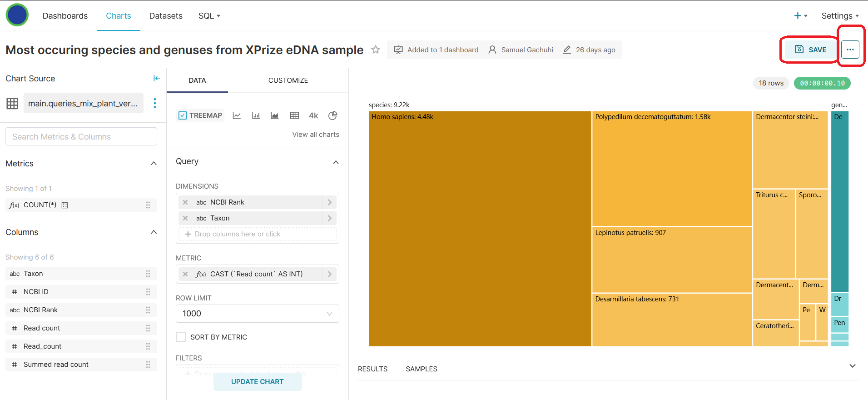The image size is (868, 400).
Task: Click the Read_count column item
Action: [x=81, y=346]
